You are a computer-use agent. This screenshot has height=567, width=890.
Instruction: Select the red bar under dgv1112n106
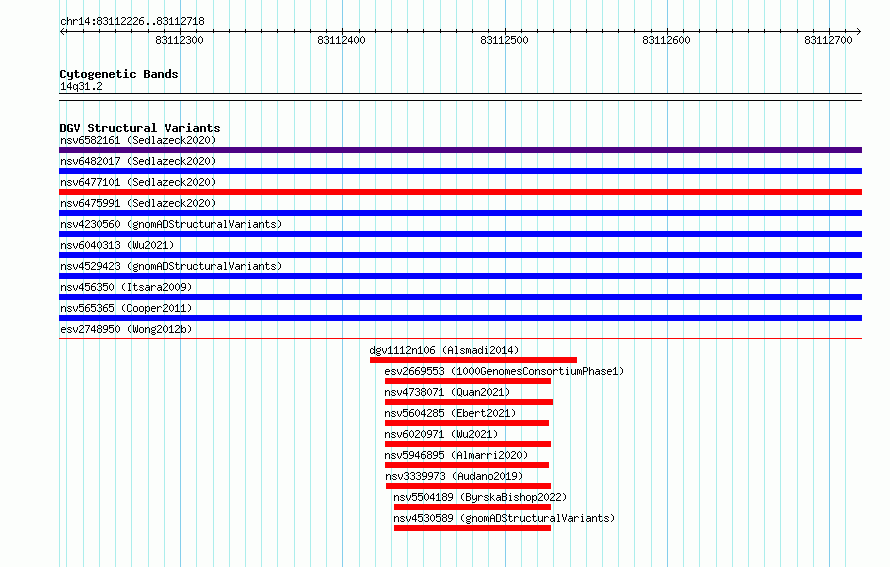click(x=473, y=360)
